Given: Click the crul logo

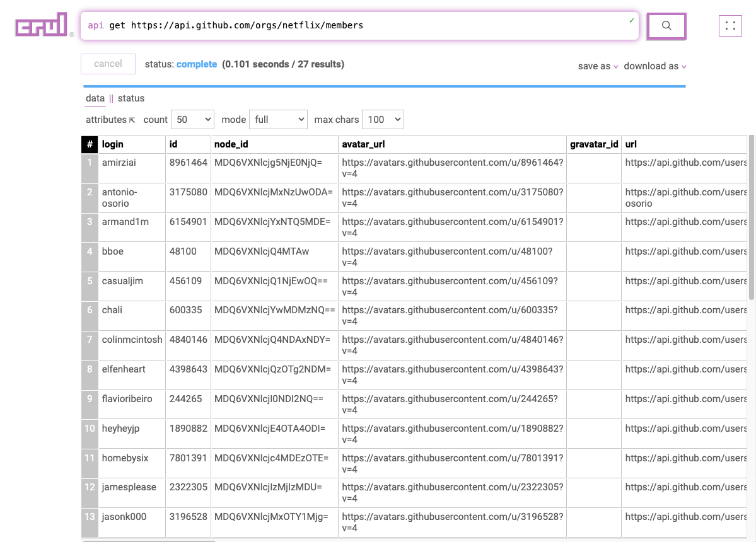Looking at the screenshot, I should tap(41, 25).
